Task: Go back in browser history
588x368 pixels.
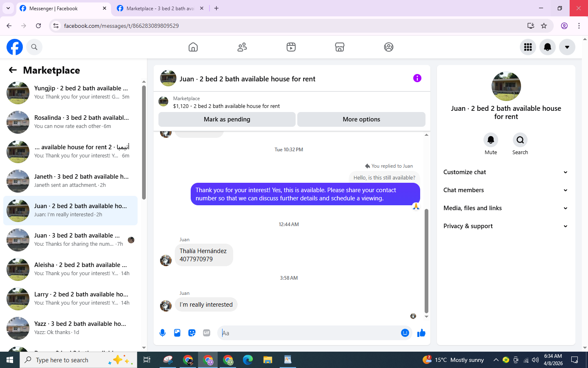Action: click(9, 26)
